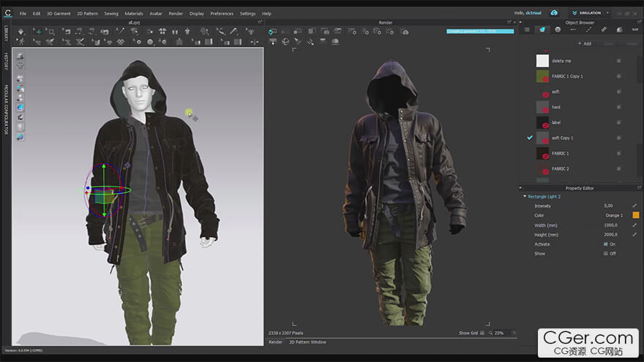Click the cyan render progress bar
This screenshot has width=644, height=362.
tap(480, 31)
